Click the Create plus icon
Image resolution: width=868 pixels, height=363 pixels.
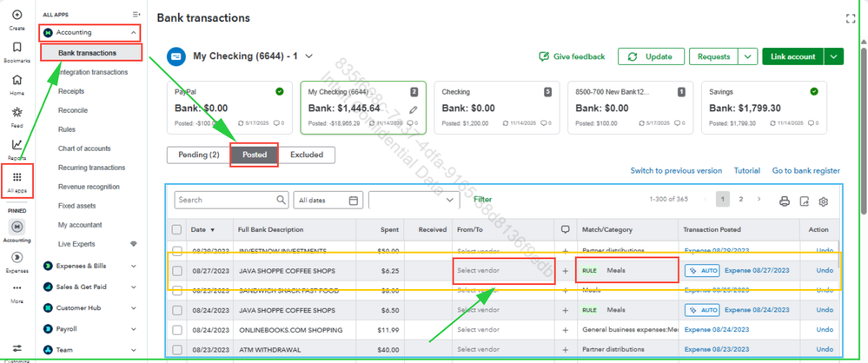pos(17,15)
